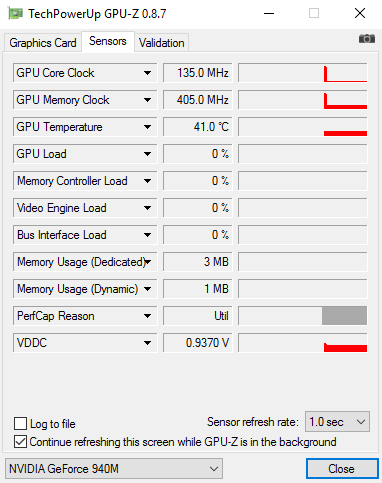The height and width of the screenshot is (483, 382).
Task: Click the GPU-Z app icon in title bar
Action: coord(15,14)
